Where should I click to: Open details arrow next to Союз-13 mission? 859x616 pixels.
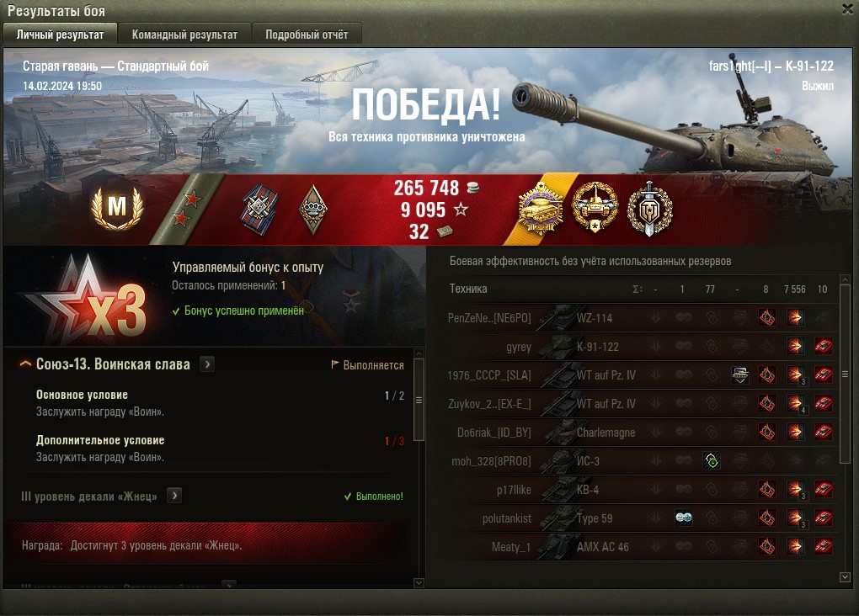[207, 364]
